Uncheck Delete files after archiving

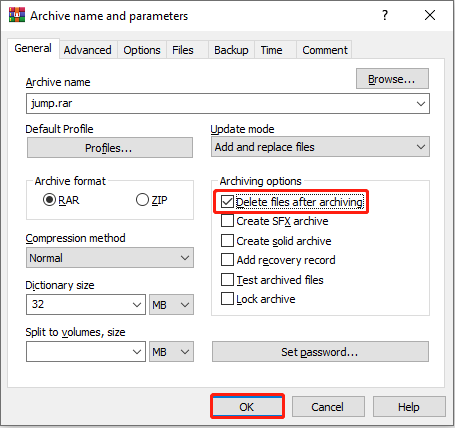tap(227, 202)
